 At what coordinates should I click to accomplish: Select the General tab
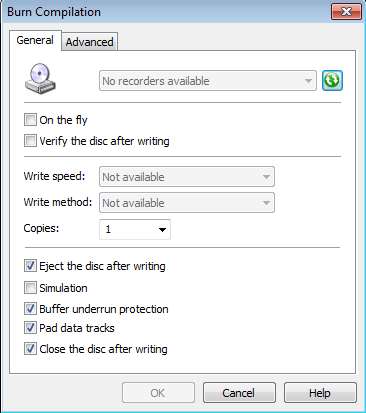35,40
